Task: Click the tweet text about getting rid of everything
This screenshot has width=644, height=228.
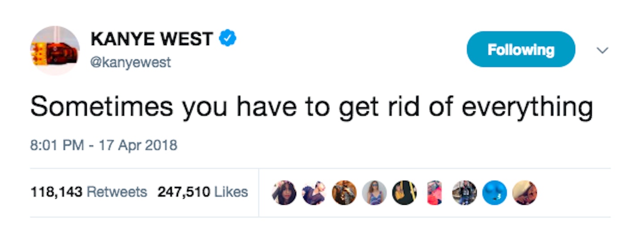Action: click(x=311, y=108)
